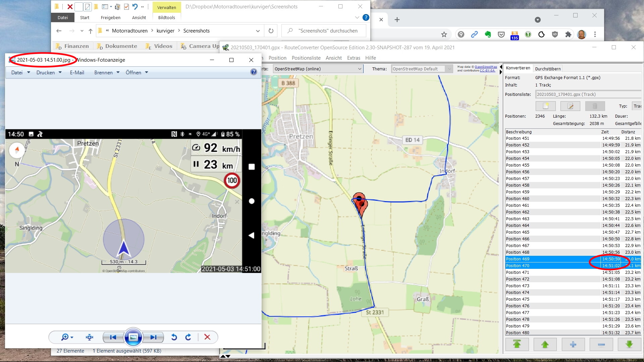Click the Motorradtouren breadcrumb in Explorer
Viewport: 644px width, 362px height.
point(129,31)
